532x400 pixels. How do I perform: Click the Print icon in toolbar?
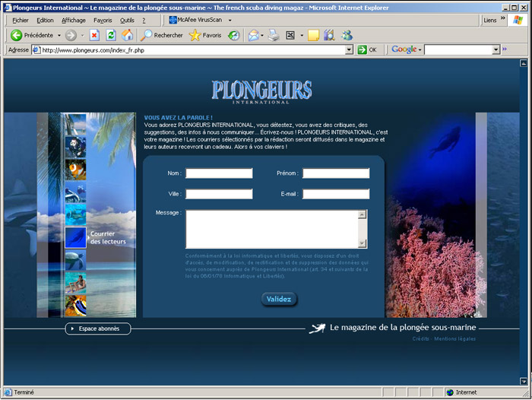[x=274, y=35]
